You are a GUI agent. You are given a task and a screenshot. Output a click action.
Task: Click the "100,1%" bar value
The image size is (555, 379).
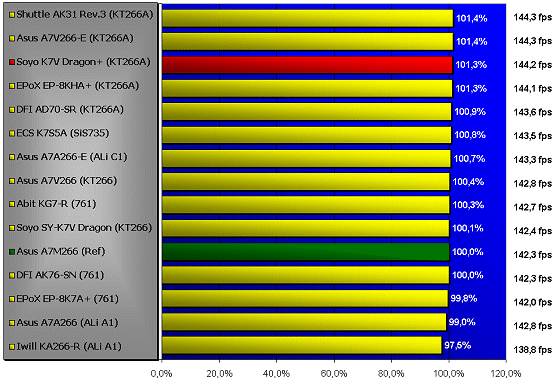pos(468,228)
